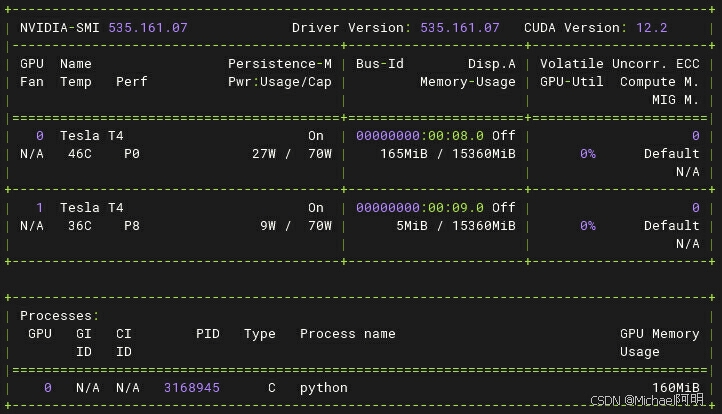Viewport: 722px width, 414px height.
Task: Click the Disp.A column header
Action: click(492, 64)
